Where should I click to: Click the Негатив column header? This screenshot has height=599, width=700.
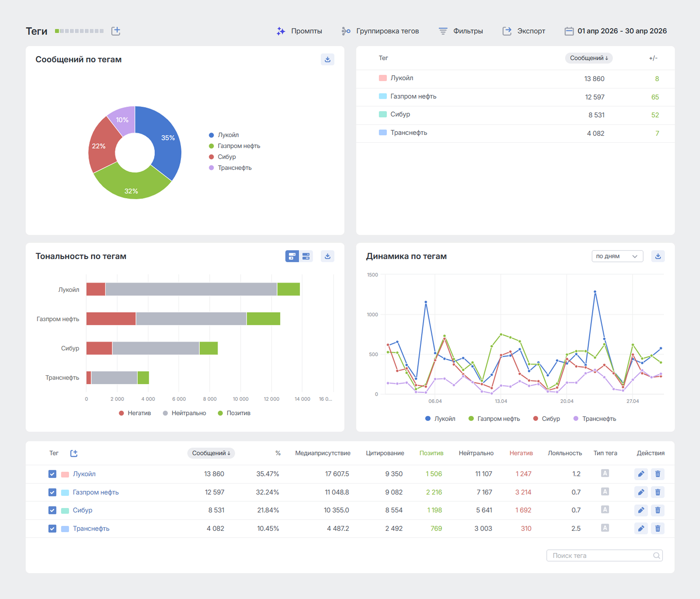pyautogui.click(x=521, y=453)
